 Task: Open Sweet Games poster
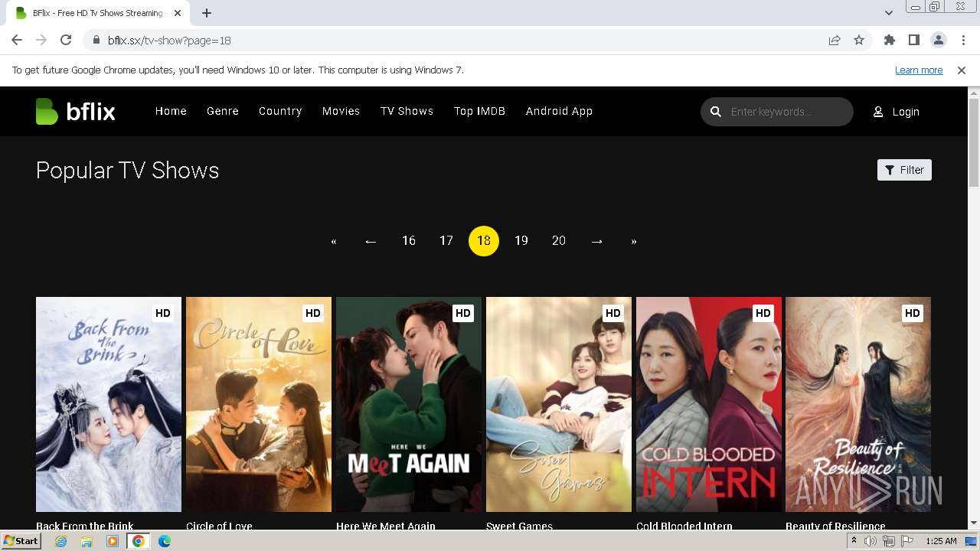[559, 404]
